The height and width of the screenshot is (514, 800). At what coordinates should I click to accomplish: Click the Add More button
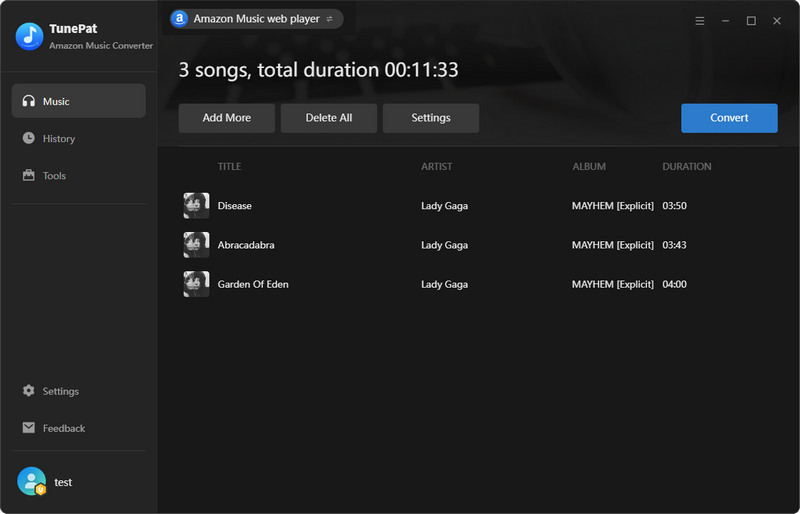point(227,118)
